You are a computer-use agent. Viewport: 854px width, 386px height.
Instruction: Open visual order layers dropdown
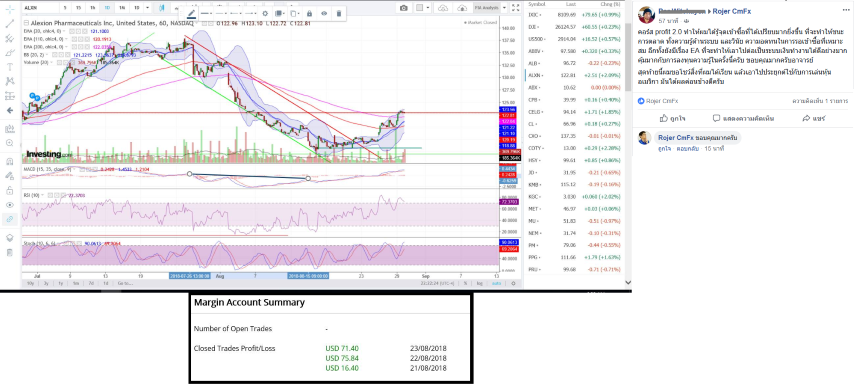point(280,13)
